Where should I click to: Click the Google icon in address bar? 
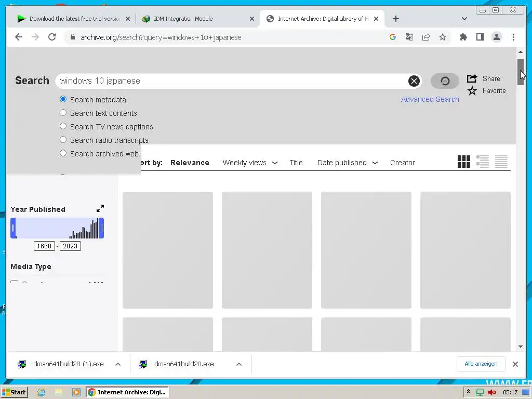pos(393,37)
